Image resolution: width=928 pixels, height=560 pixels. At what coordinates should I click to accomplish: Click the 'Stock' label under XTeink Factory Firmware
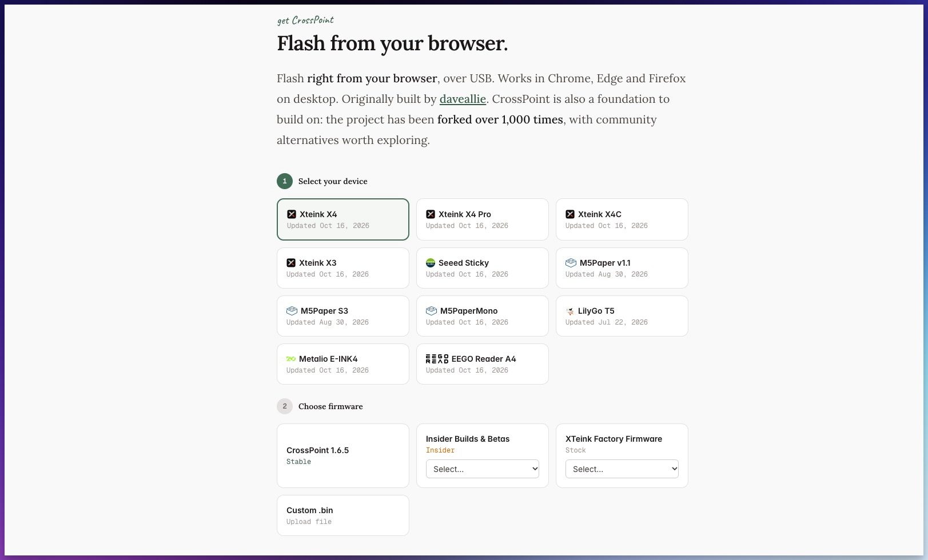tap(576, 450)
